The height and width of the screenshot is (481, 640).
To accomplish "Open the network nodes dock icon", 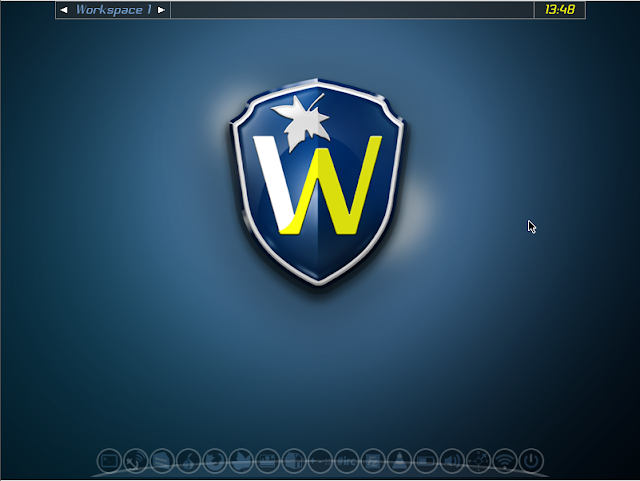I will click(478, 461).
